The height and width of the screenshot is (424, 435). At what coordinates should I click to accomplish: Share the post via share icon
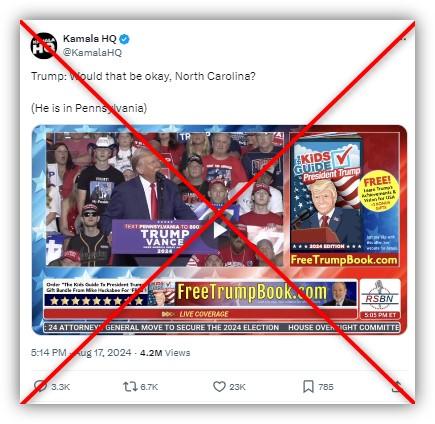(397, 387)
